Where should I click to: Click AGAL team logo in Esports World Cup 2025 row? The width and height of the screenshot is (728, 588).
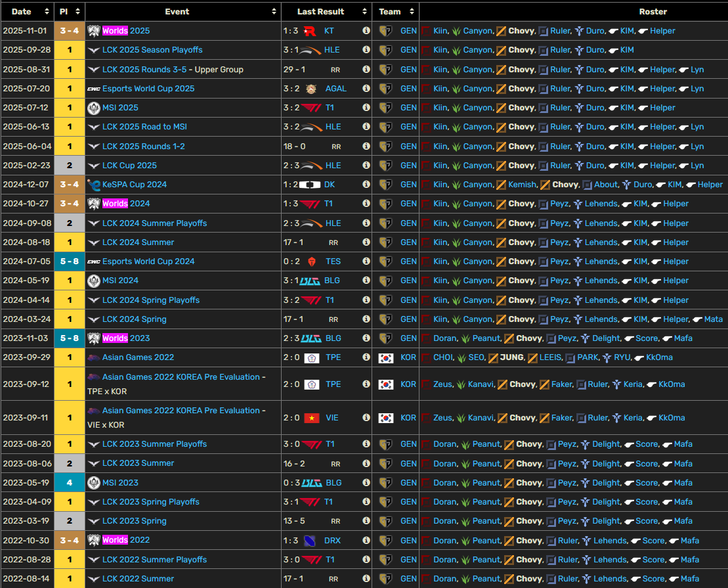click(311, 89)
